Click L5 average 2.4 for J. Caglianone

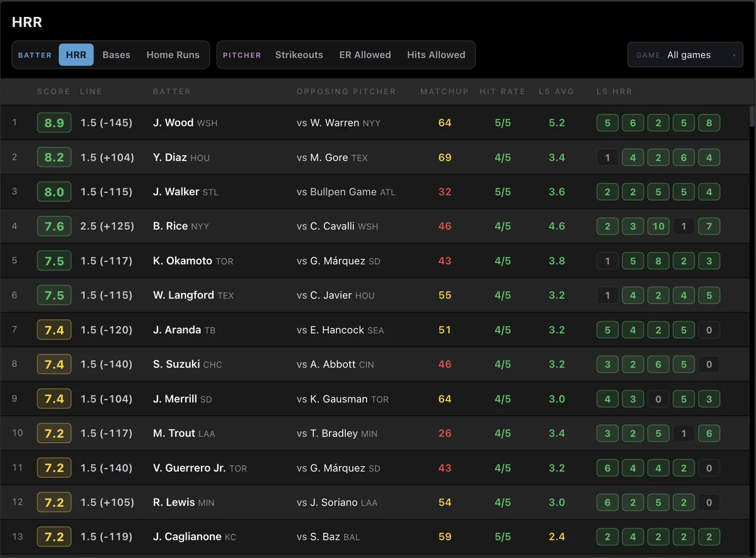(557, 537)
